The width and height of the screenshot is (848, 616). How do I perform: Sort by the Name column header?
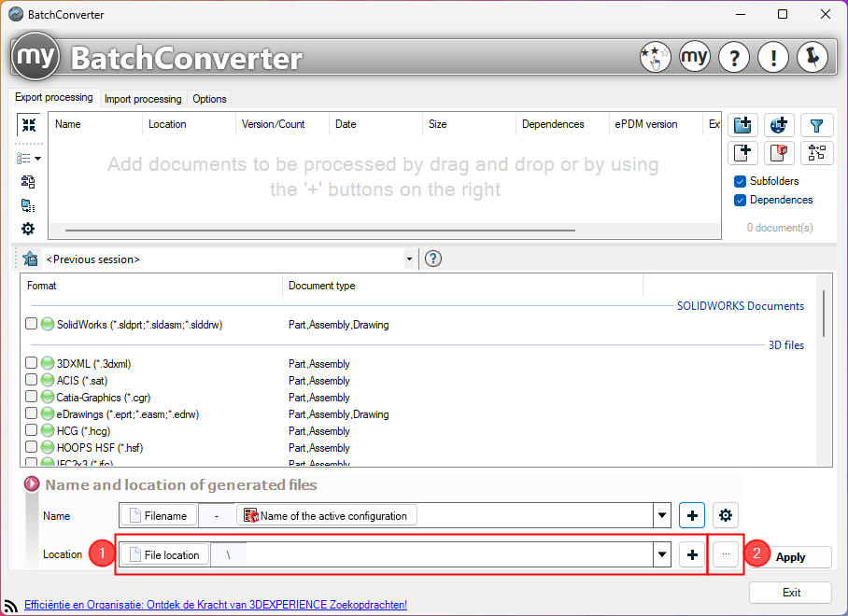(x=95, y=124)
